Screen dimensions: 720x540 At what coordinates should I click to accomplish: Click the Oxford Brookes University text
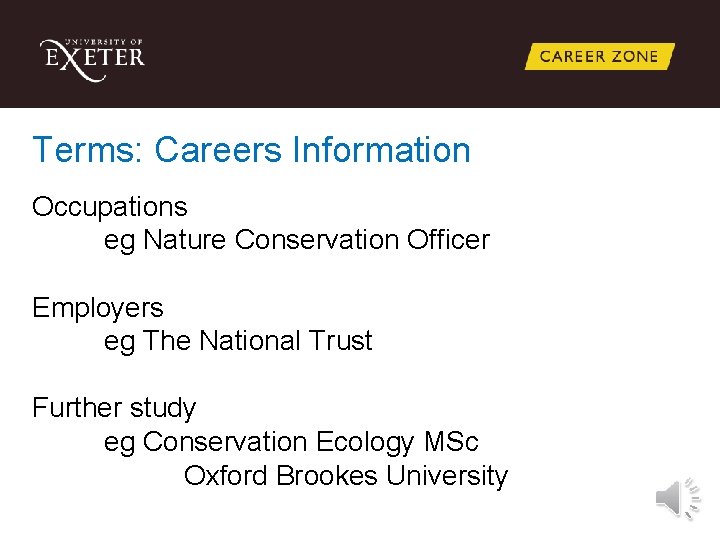pos(346,475)
